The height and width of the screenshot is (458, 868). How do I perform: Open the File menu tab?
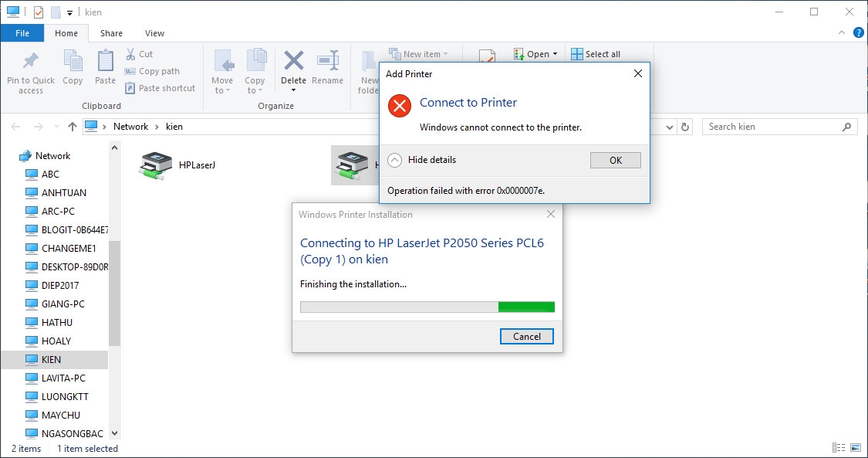tap(22, 33)
